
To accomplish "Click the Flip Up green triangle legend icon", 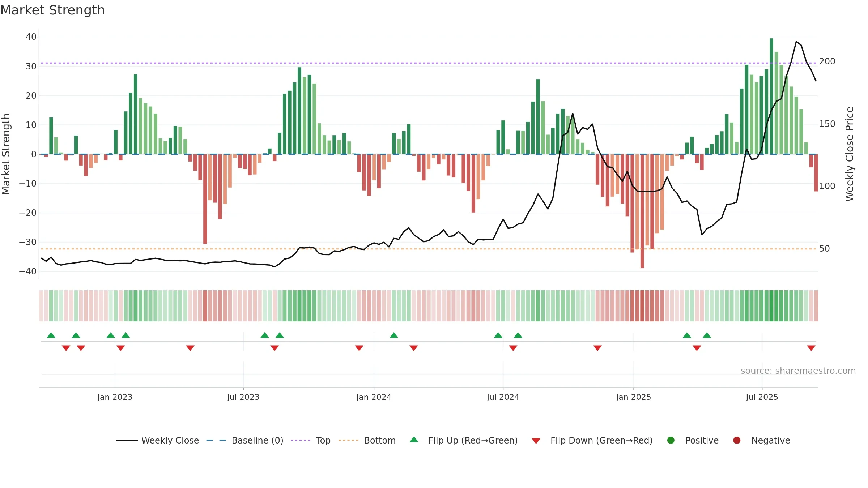I will [x=414, y=440].
